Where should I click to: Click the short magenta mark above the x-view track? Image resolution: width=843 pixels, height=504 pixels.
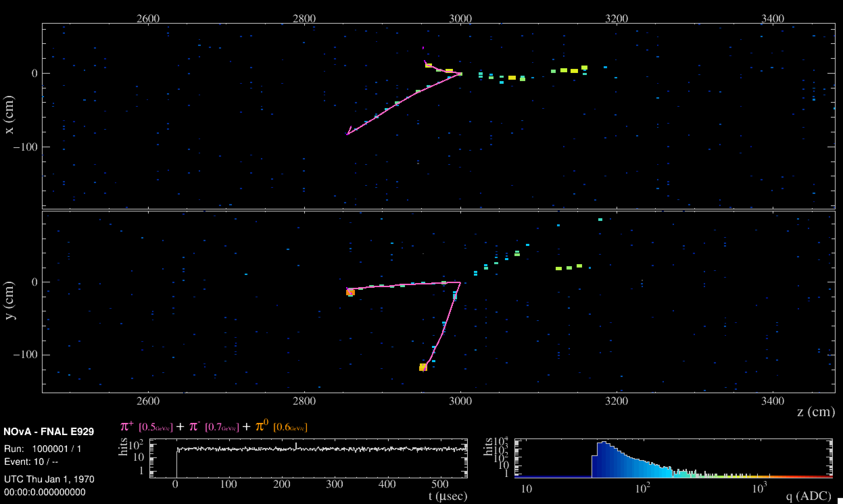pos(423,48)
